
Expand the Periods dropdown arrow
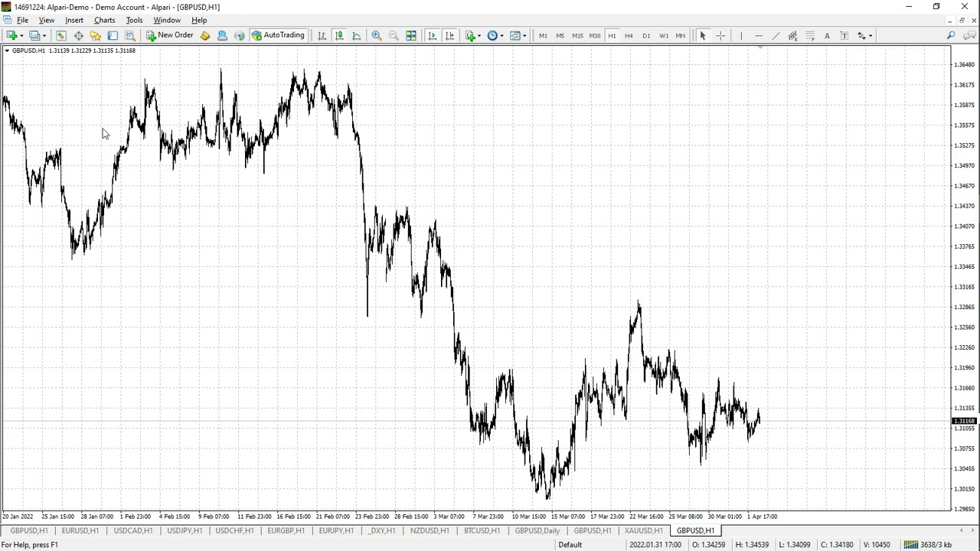[501, 35]
